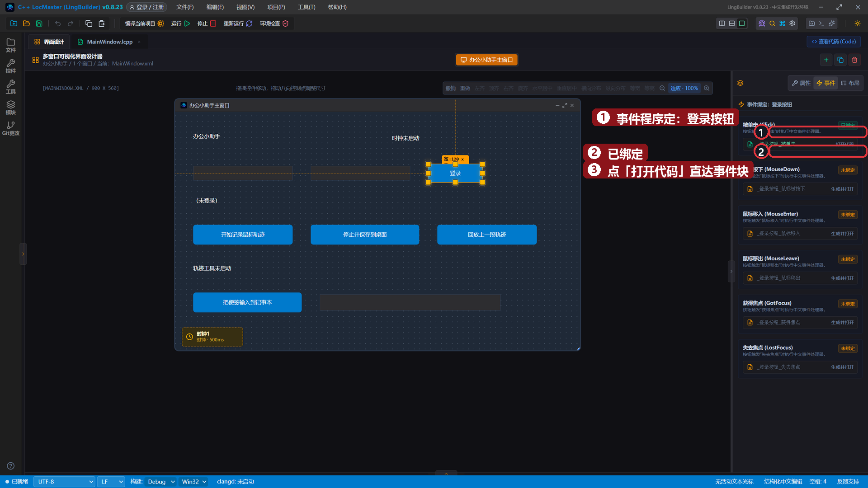
Task: Open the 工具 sidebar panel
Action: [x=11, y=87]
